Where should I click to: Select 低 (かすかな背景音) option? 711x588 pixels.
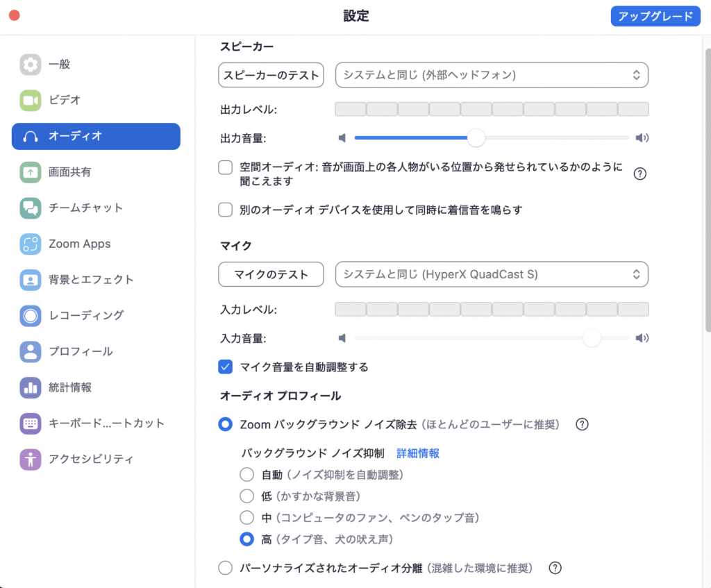(246, 496)
